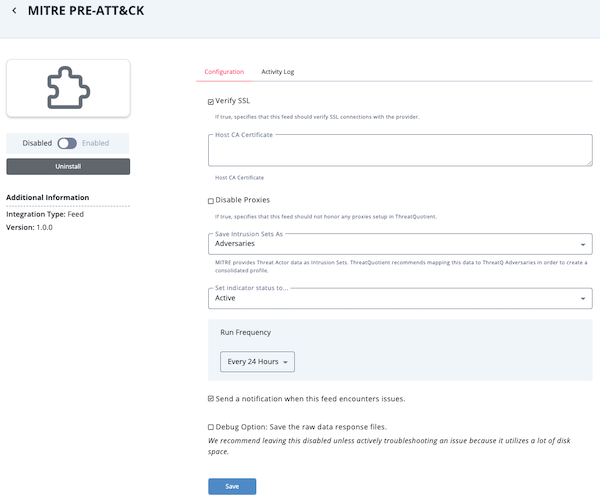
Task: Grab the Host CA Certificate resize handle
Action: pos(590,163)
